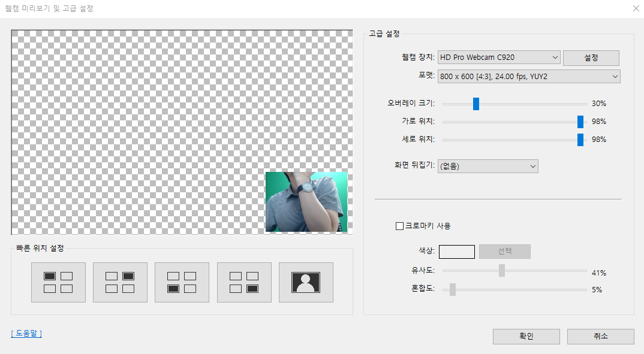Open the 포맷 format dropdown
The height and width of the screenshot is (354, 644).
tap(529, 76)
